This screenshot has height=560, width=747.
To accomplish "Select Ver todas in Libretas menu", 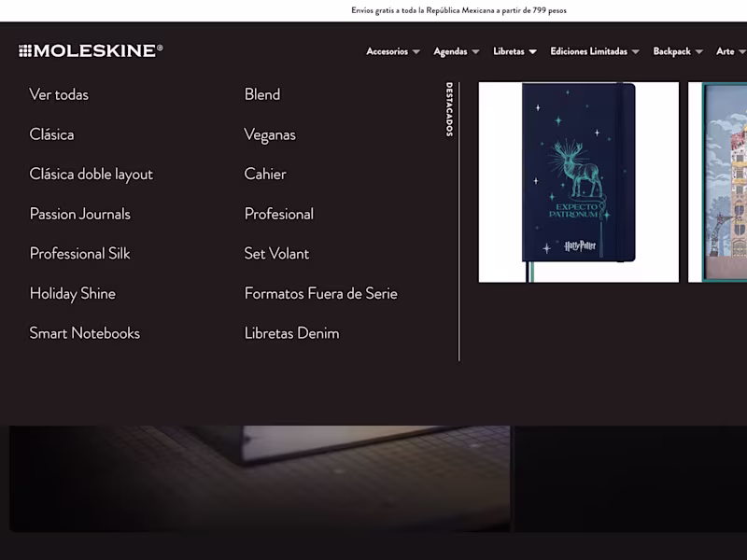I will (59, 94).
